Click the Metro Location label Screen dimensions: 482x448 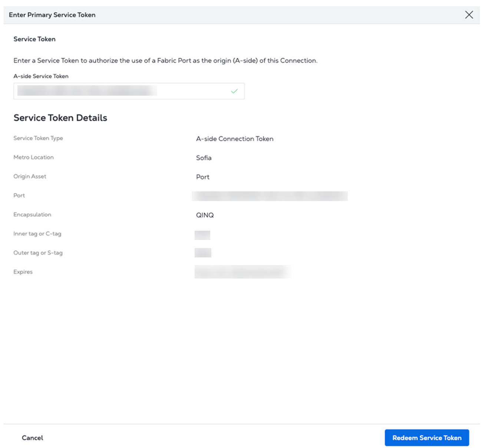click(x=33, y=157)
